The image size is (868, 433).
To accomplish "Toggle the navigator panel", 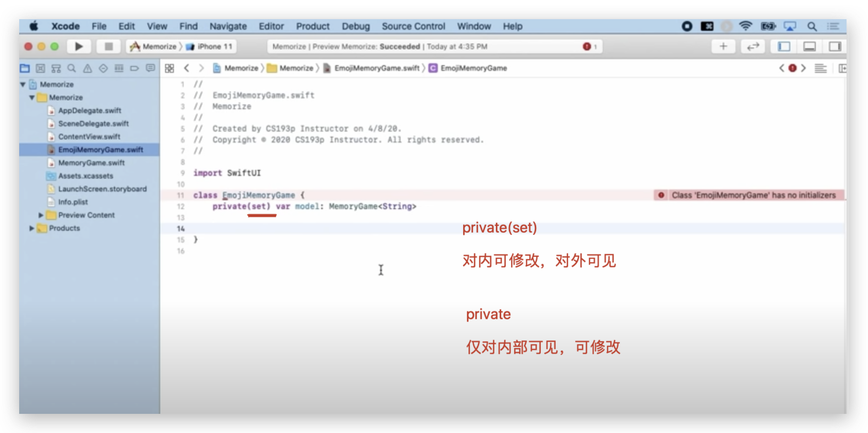I will 784,46.
